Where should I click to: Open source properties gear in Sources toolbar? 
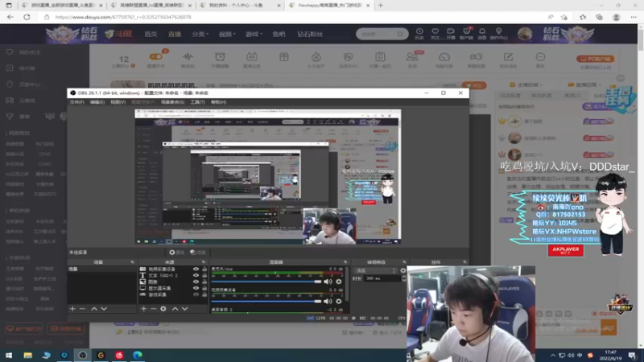pyautogui.click(x=163, y=309)
